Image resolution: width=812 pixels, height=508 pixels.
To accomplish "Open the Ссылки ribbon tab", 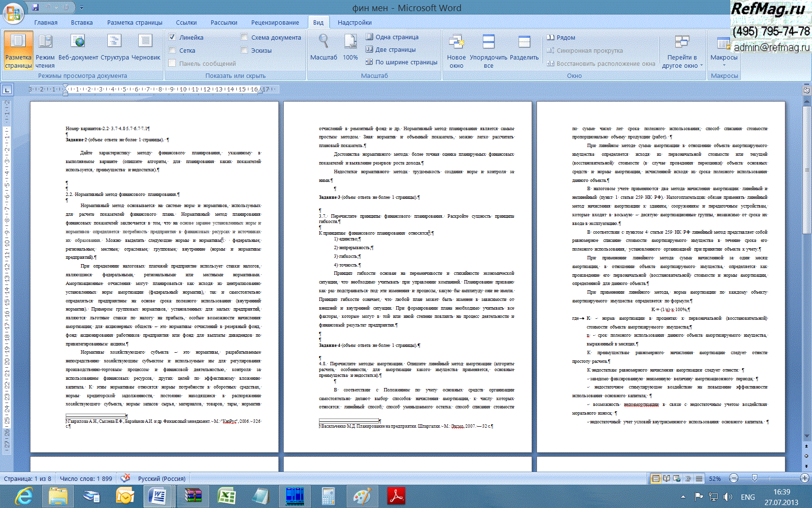I will point(186,22).
